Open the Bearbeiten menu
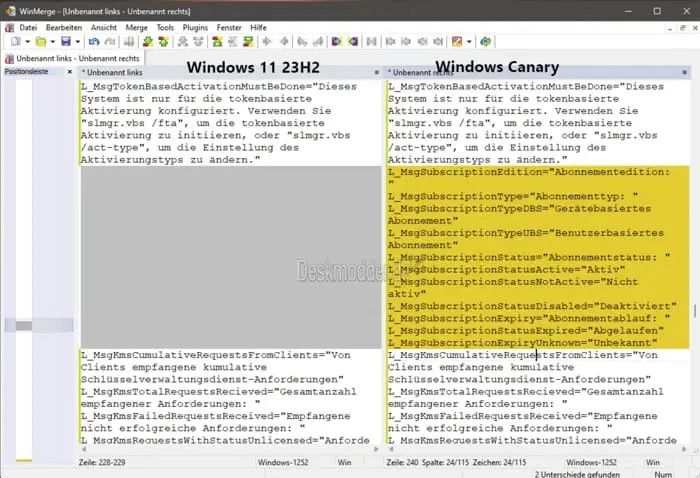Screen dimensions: 700x478 (64, 28)
